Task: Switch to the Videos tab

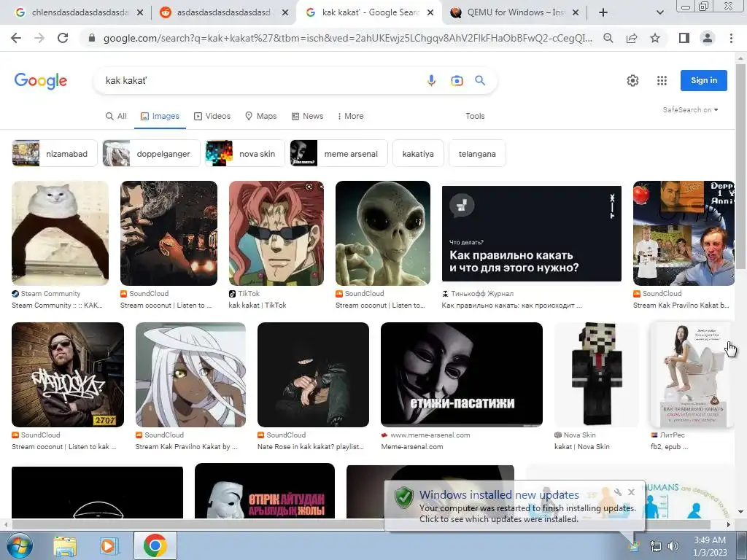Action: (212, 116)
